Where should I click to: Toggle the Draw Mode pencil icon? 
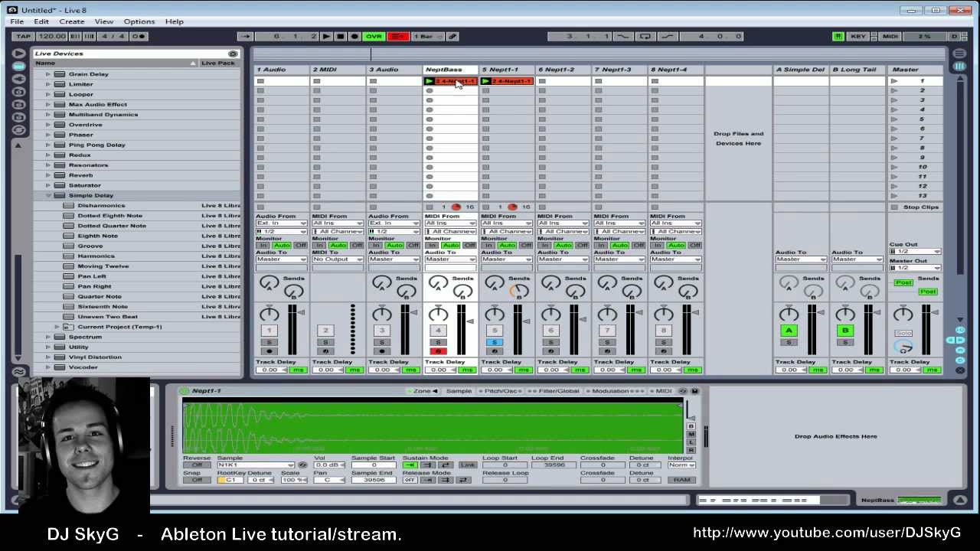coord(452,36)
